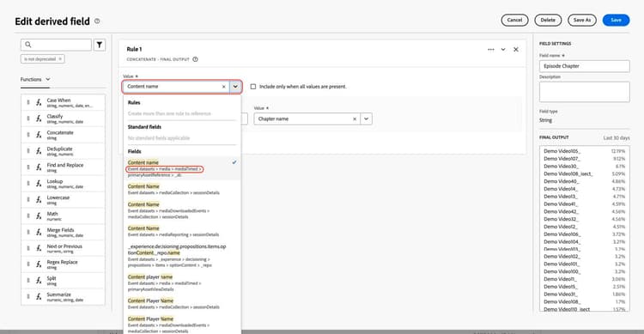Select the Split function icon
Viewport: 644px width, 334px height.
click(x=39, y=280)
